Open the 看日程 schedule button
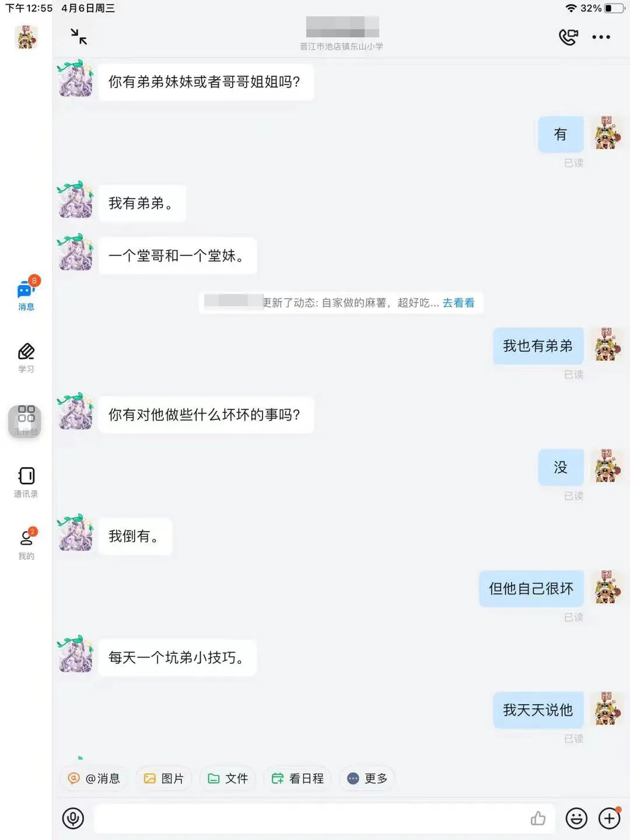Screen dimensions: 630x840 coord(297,779)
